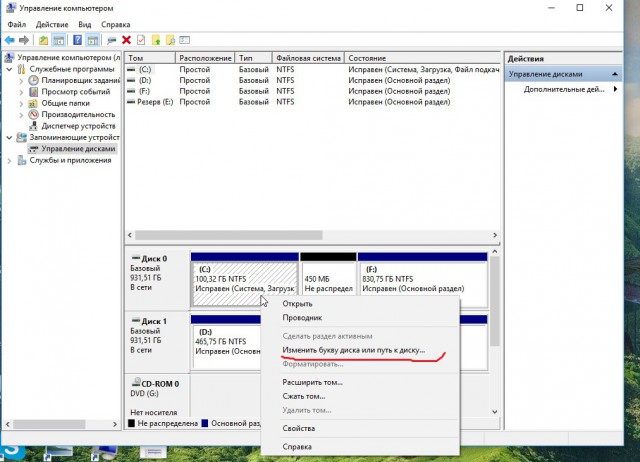Select Просмотр событий in the tree
Viewport: 640px width, 462px height.
click(x=75, y=91)
